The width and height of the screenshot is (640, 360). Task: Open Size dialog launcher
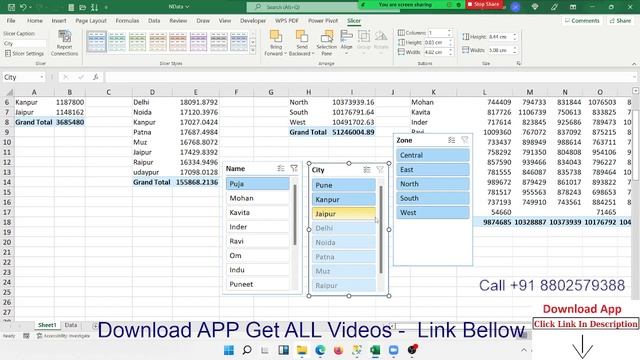click(x=518, y=63)
